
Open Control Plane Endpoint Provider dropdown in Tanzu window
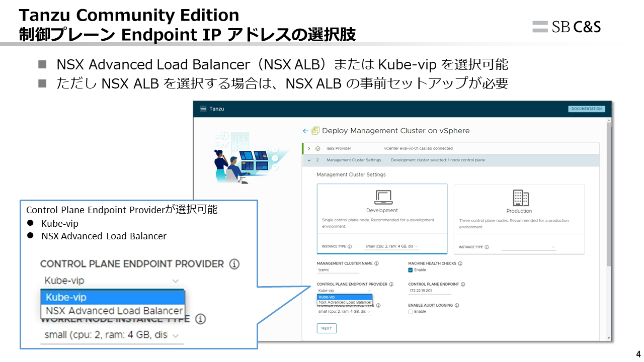tap(344, 291)
